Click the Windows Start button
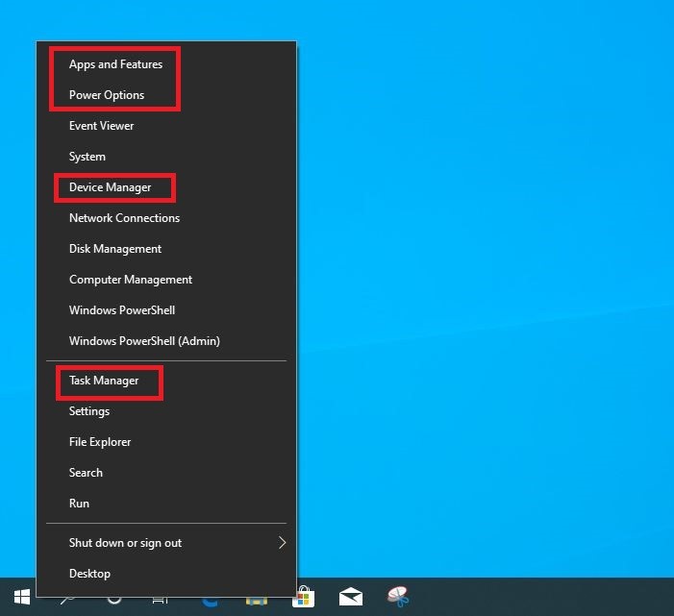674x616 pixels. (x=21, y=598)
